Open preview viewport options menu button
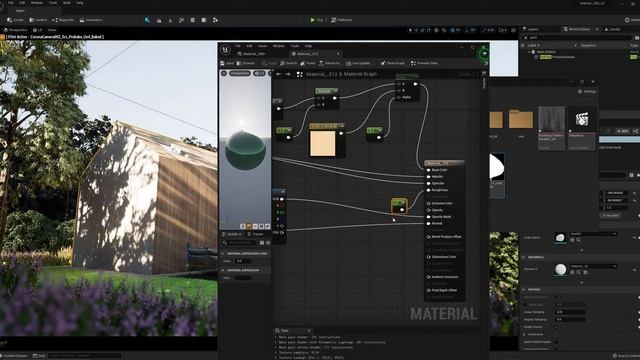Viewport: 640px width, 360px height. (224, 73)
